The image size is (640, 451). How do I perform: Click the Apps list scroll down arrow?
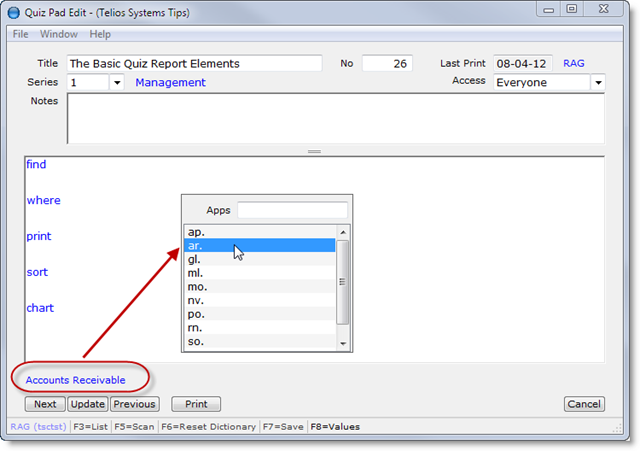pos(343,343)
